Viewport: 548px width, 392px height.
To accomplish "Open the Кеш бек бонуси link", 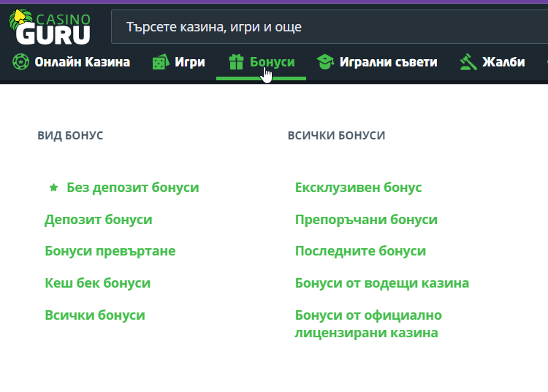I will tap(97, 283).
